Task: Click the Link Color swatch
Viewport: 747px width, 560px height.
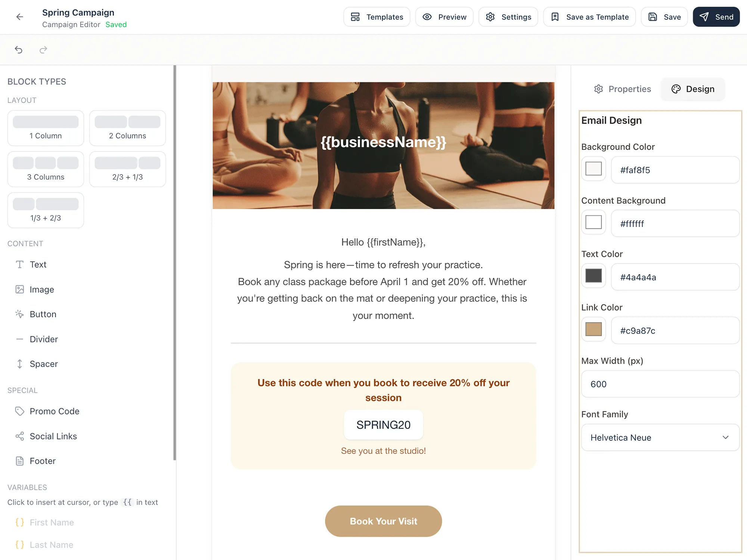Action: (593, 329)
